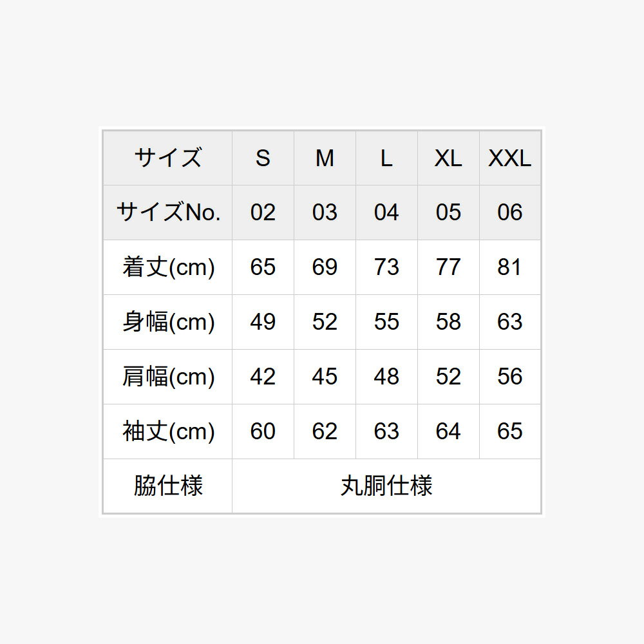
Task: Select 袖丈 value 60 for size S
Action: tap(263, 431)
